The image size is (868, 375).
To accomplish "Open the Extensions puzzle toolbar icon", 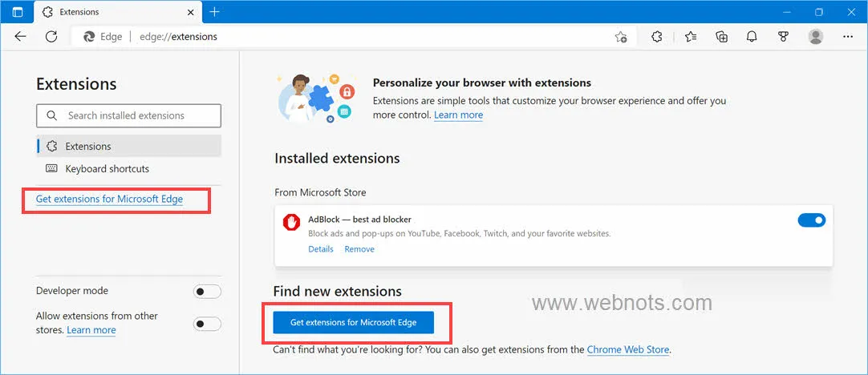I will [656, 37].
